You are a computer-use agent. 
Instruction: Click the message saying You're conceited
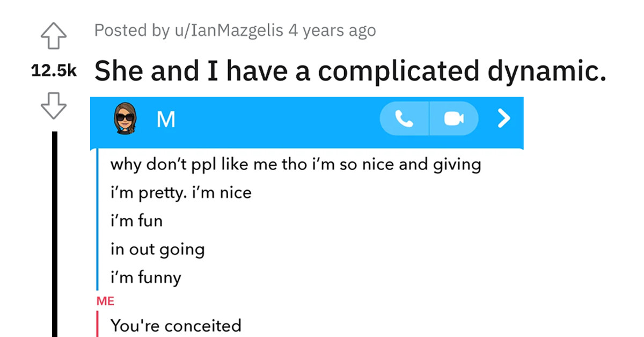coord(175,325)
